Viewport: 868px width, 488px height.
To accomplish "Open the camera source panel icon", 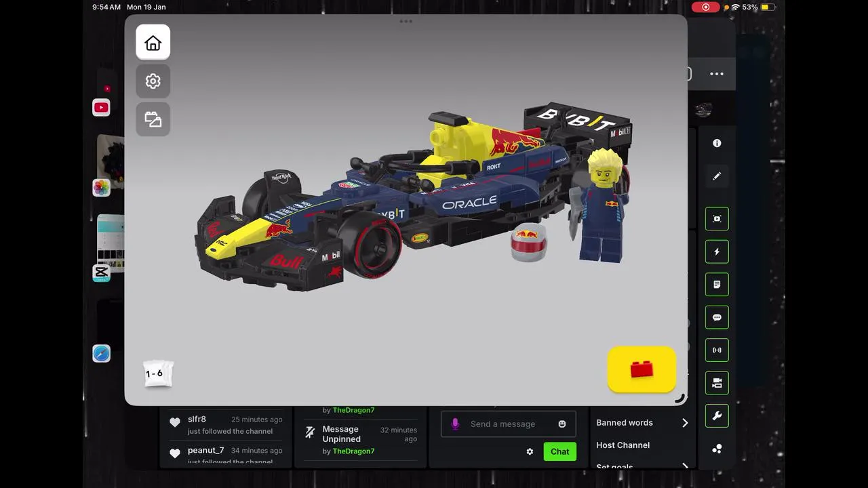I will tap(717, 383).
